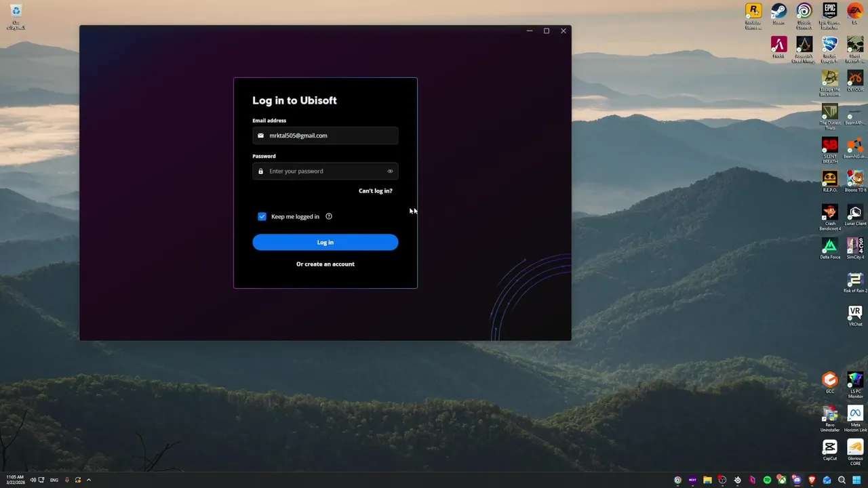Click the info icon beside Keep me logged in
Screen dimensions: 868x488
pos(329,216)
